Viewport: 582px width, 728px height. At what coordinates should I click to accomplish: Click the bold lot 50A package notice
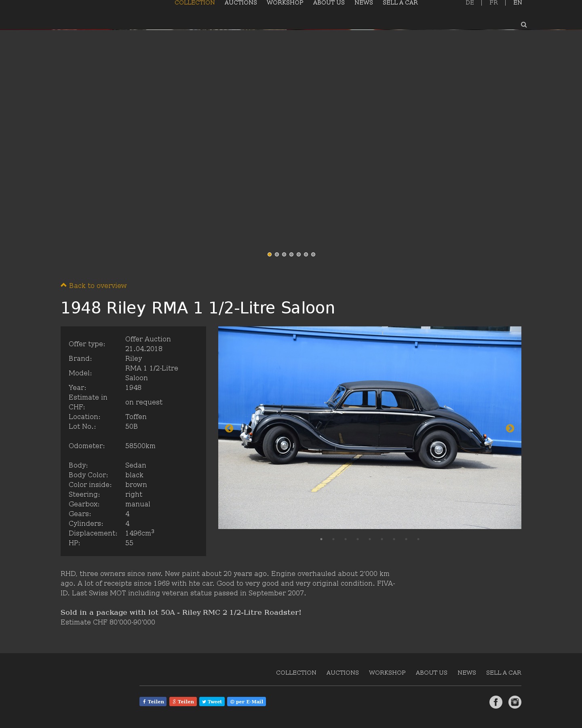click(181, 612)
